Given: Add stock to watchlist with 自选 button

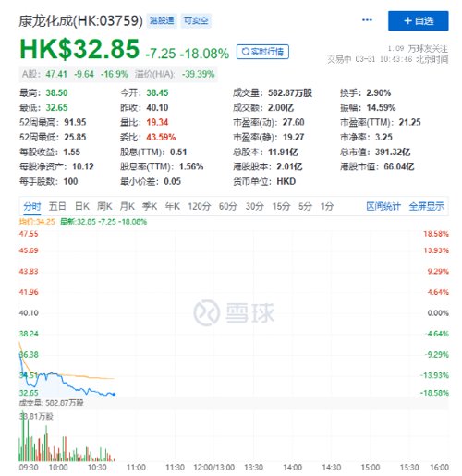Looking at the screenshot, I should 418,20.
